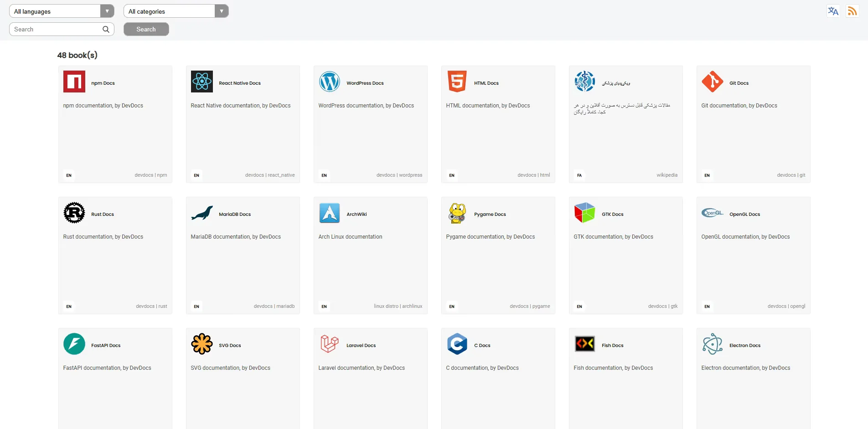
Task: Click 'MariaDB documentation, by DevDocs' description
Action: click(x=236, y=237)
